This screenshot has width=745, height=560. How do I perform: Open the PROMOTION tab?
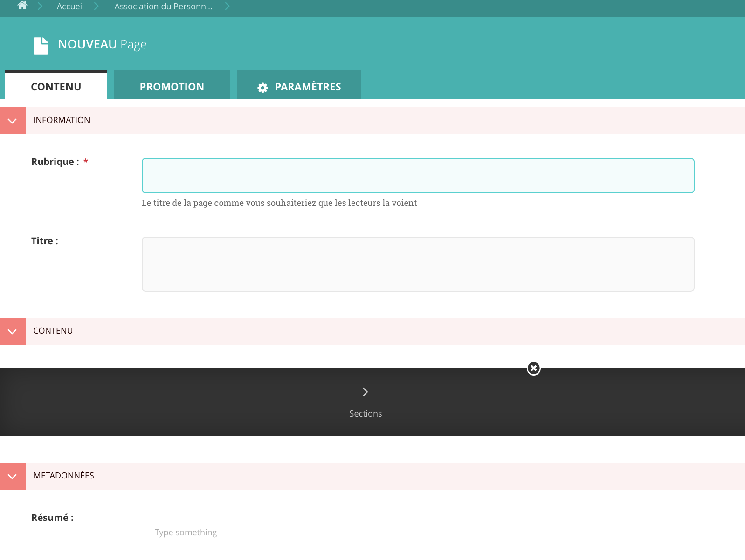point(172,87)
